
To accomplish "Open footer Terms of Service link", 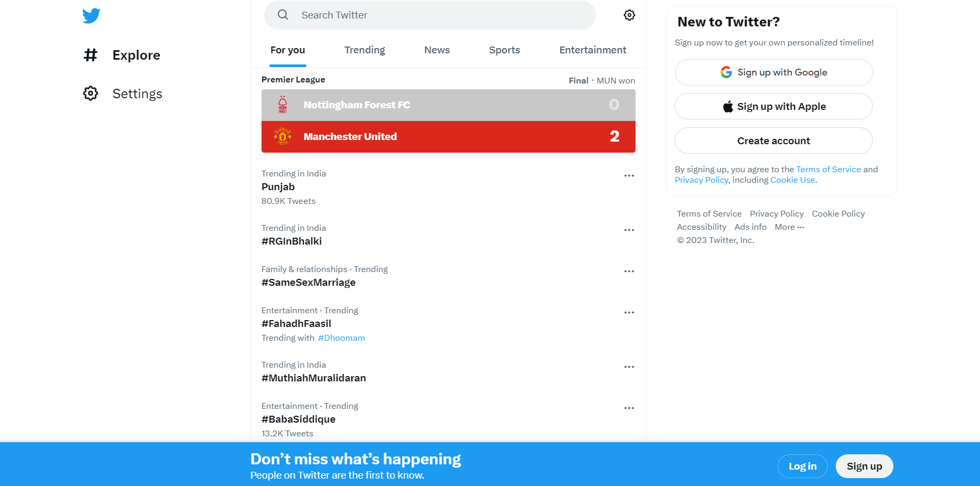I will tap(709, 213).
